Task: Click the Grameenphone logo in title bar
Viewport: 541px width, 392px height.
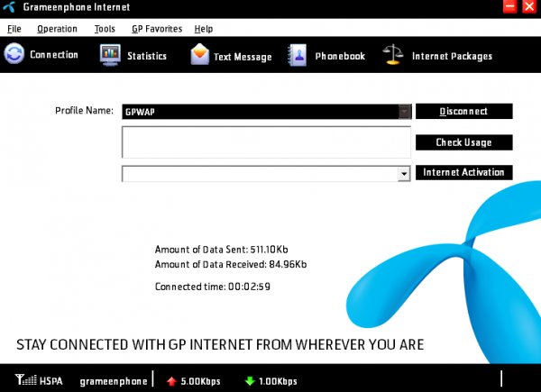Action: [x=9, y=6]
